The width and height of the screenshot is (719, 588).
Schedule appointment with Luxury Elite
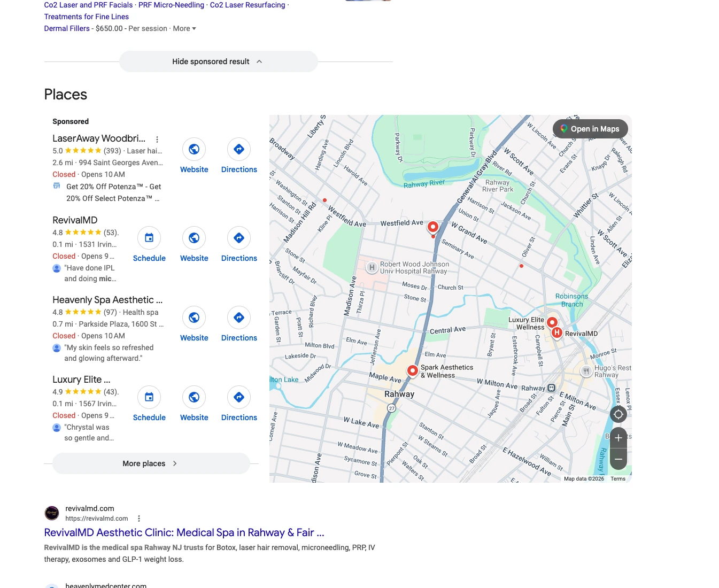click(x=149, y=397)
